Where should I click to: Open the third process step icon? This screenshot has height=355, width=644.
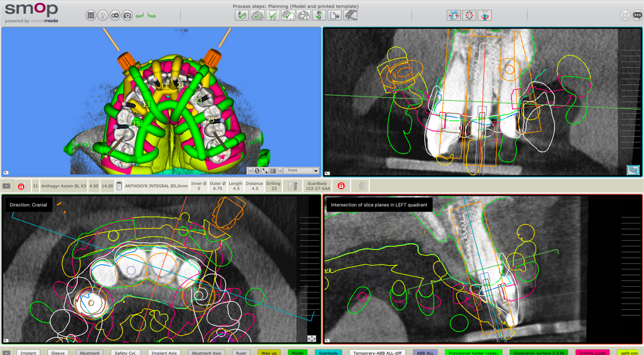273,16
